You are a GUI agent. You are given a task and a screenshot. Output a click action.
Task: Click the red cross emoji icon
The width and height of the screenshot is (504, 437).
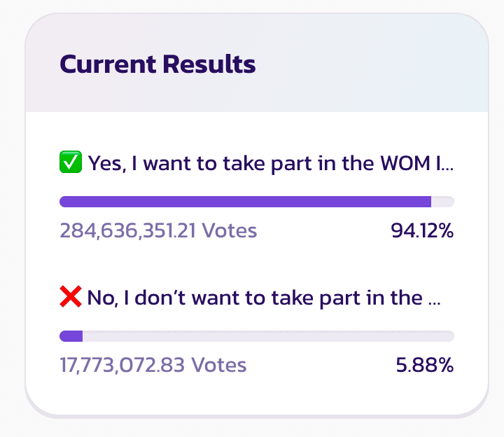point(71,296)
